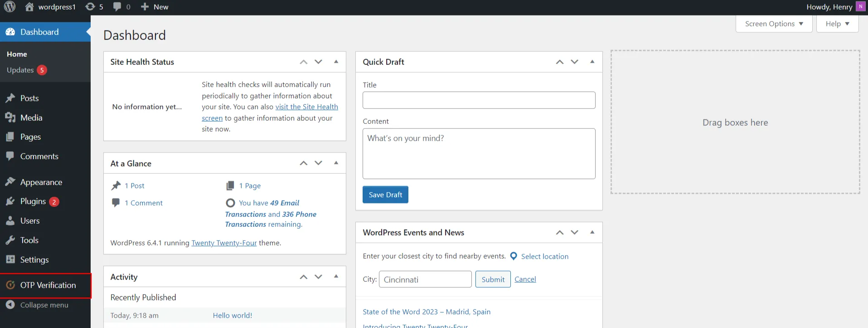The width and height of the screenshot is (868, 328).
Task: Click the Collapse menu arrow icon
Action: tap(10, 305)
